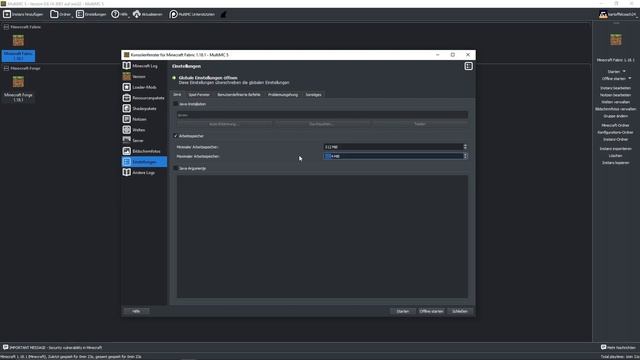Enable the Java-Installation checkbox
The height and width of the screenshot is (360, 640).
pyautogui.click(x=176, y=104)
